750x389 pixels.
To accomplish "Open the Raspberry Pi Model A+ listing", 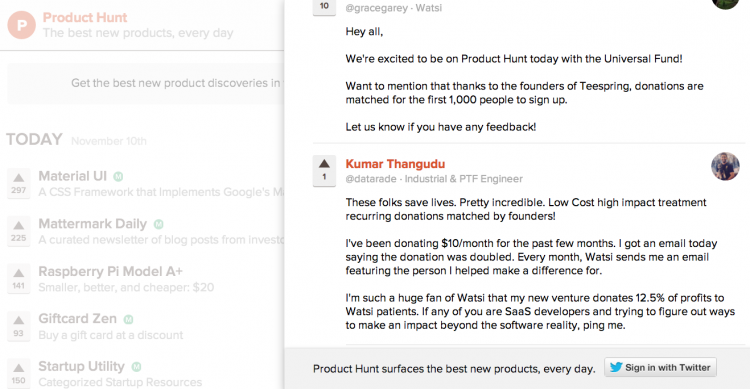I will [x=110, y=271].
